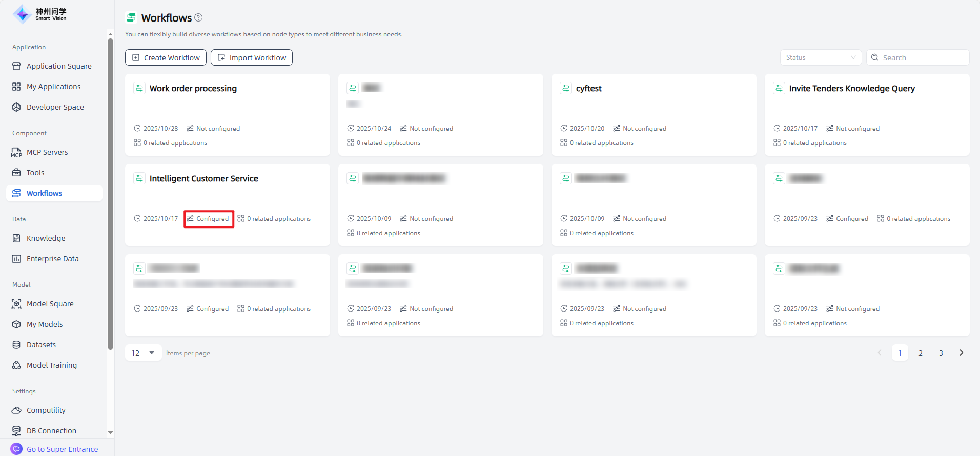980x456 pixels.
Task: Go to the next page arrow
Action: [x=961, y=353]
